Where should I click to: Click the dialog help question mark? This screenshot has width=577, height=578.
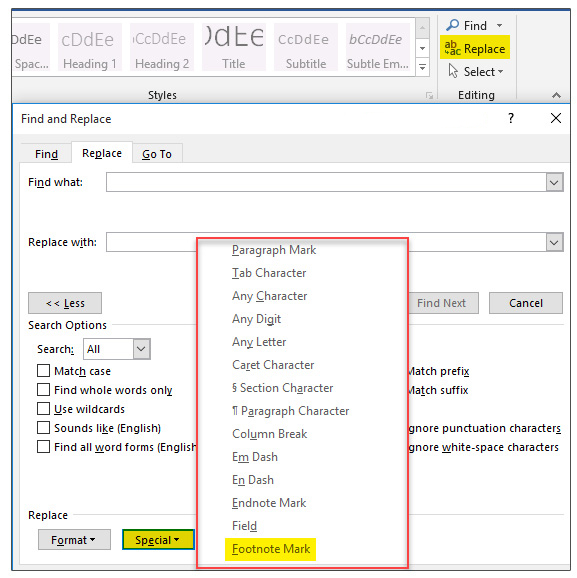511,118
